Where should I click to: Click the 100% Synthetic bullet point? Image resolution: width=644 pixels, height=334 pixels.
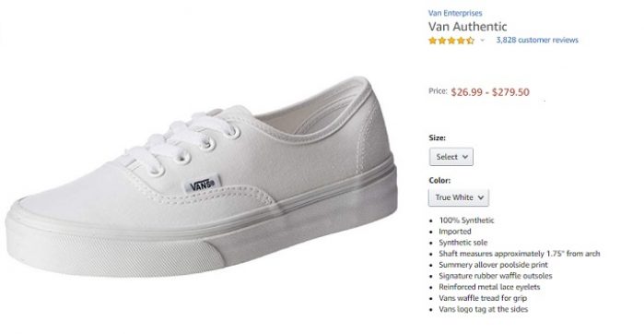[466, 221]
